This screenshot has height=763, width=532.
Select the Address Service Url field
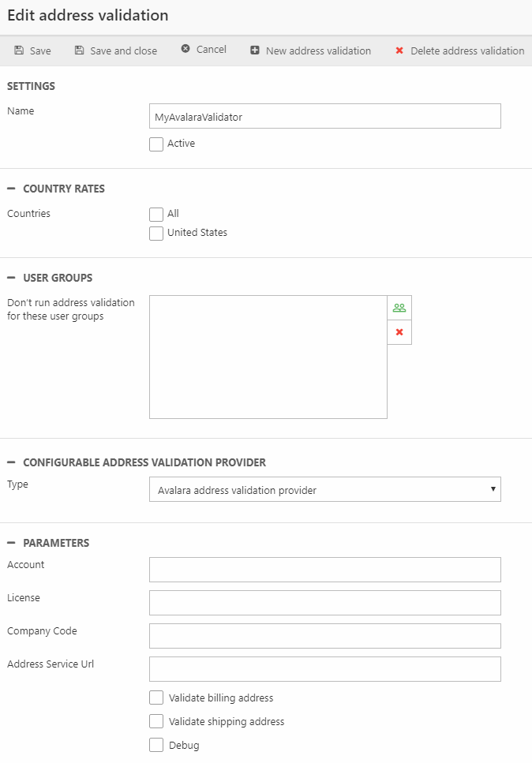324,669
